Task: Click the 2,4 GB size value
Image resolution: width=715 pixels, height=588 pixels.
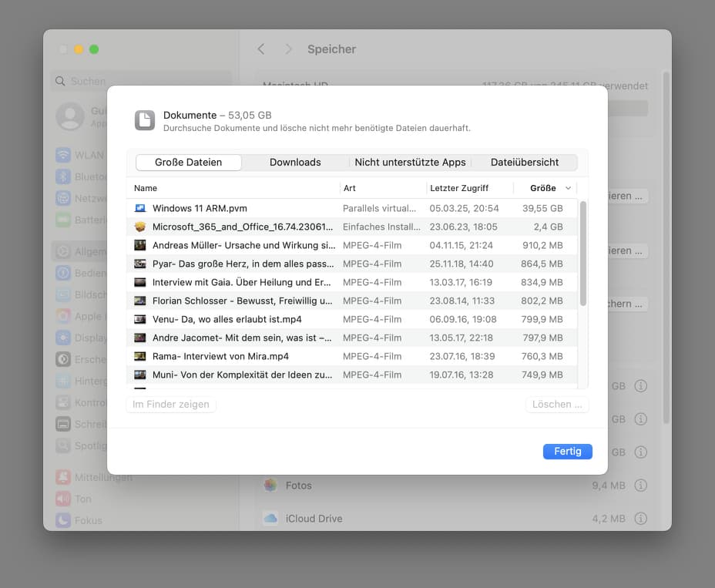Action: pos(548,227)
